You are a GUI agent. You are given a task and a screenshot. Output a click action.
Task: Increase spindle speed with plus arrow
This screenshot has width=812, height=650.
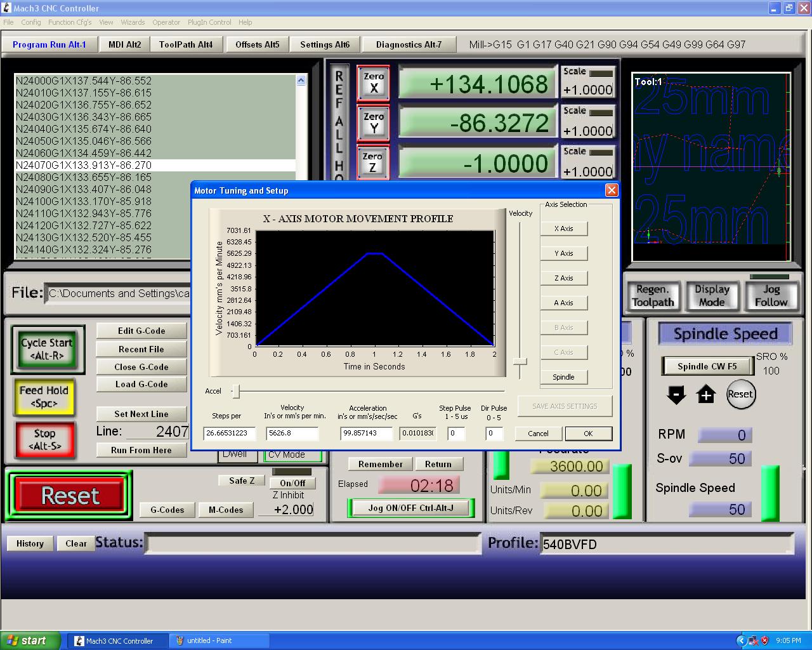tap(705, 395)
